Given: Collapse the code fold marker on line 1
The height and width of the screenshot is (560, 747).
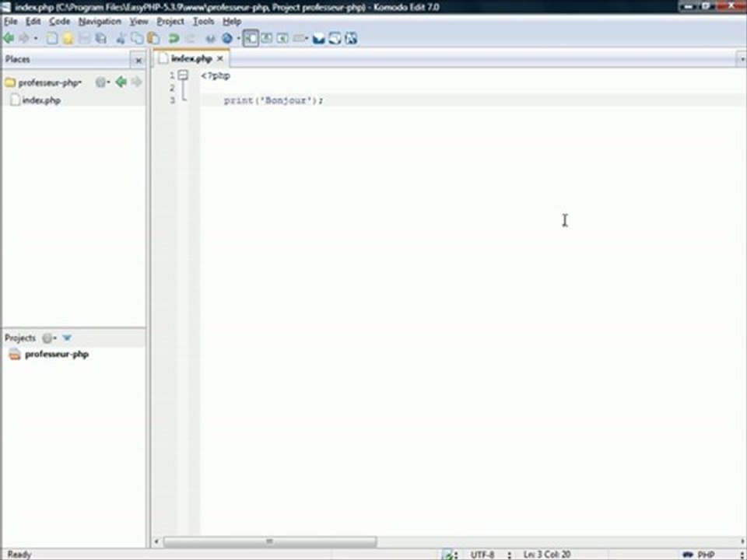Looking at the screenshot, I should pyautogui.click(x=183, y=75).
